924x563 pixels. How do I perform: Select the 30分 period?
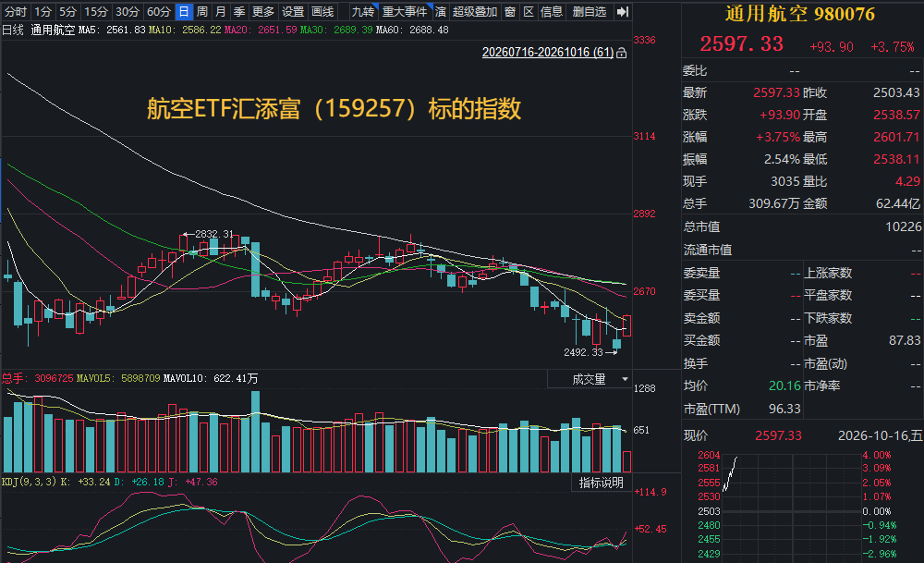pos(128,12)
